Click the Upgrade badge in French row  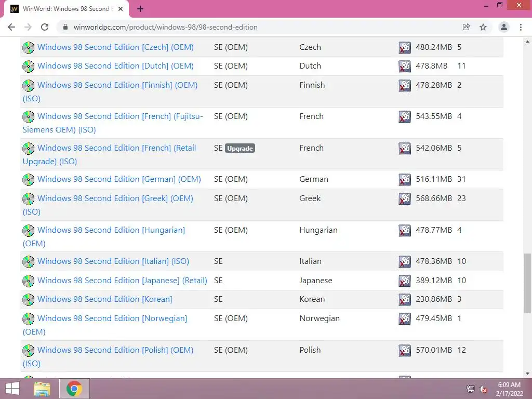[240, 148]
